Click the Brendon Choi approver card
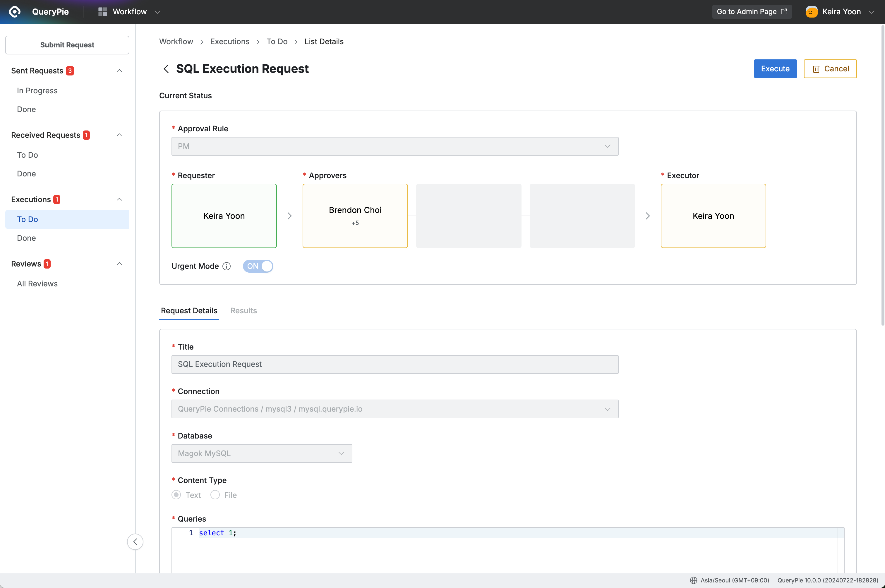 click(x=355, y=216)
